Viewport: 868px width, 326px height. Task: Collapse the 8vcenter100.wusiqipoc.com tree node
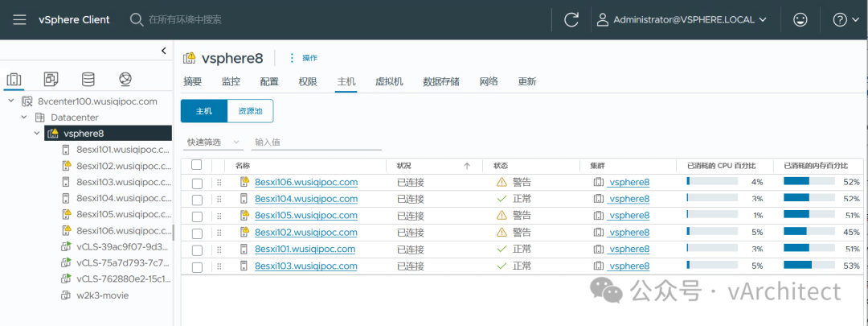pos(11,101)
